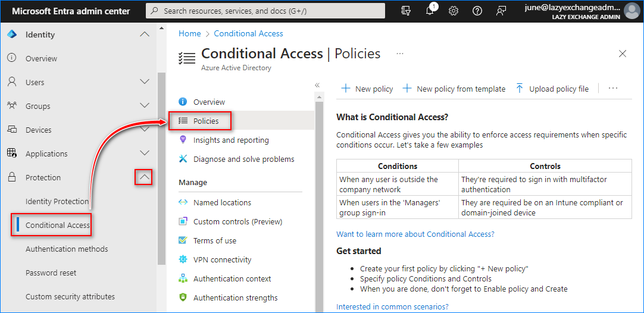Open the help question mark icon
Screen dimensions: 644x313
pyautogui.click(x=477, y=11)
